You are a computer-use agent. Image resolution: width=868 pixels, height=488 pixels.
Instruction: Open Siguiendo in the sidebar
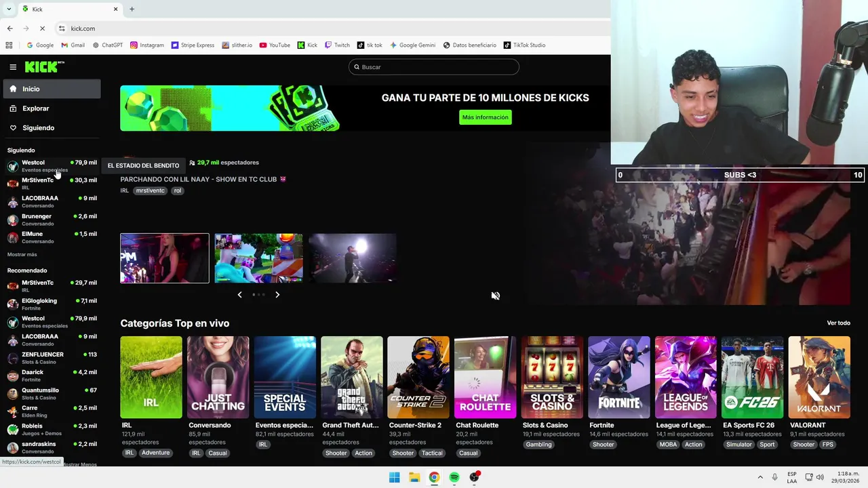tap(52, 127)
